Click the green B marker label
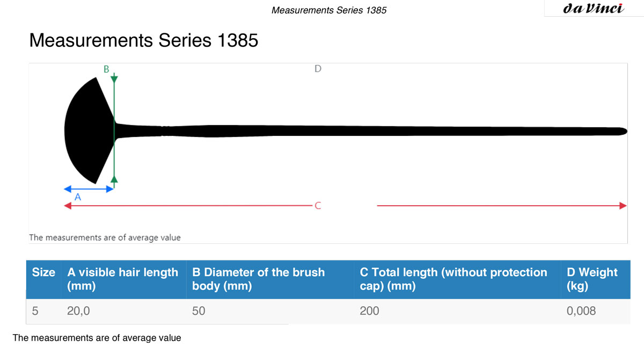Screen dimensions: 644x347 (x=106, y=69)
